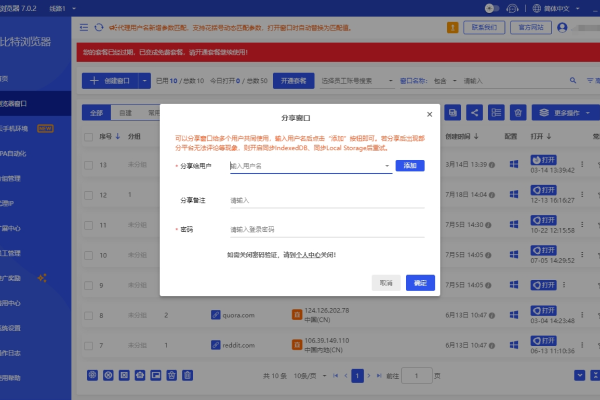The height and width of the screenshot is (400, 600).
Task: Open the 更多操作 dropdown
Action: tap(566, 113)
